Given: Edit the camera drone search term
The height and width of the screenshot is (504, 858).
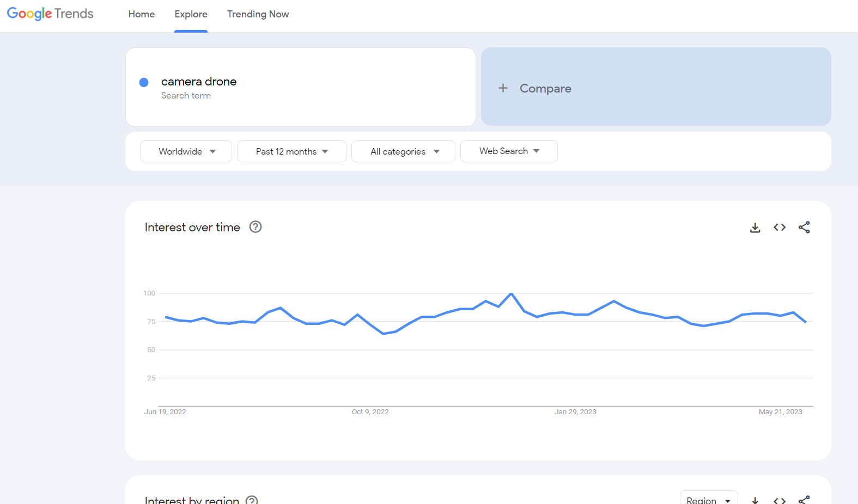Looking at the screenshot, I should (x=301, y=87).
